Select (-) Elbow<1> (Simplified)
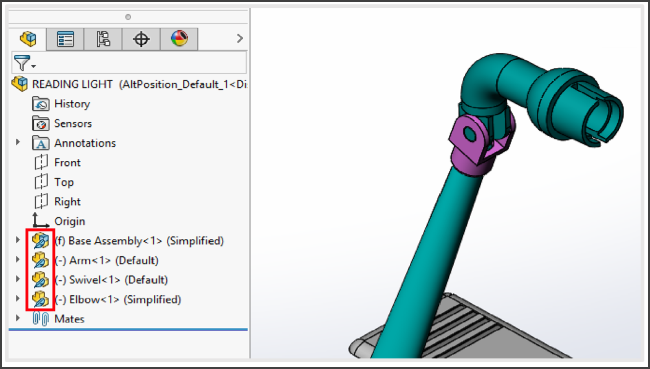 pos(118,299)
